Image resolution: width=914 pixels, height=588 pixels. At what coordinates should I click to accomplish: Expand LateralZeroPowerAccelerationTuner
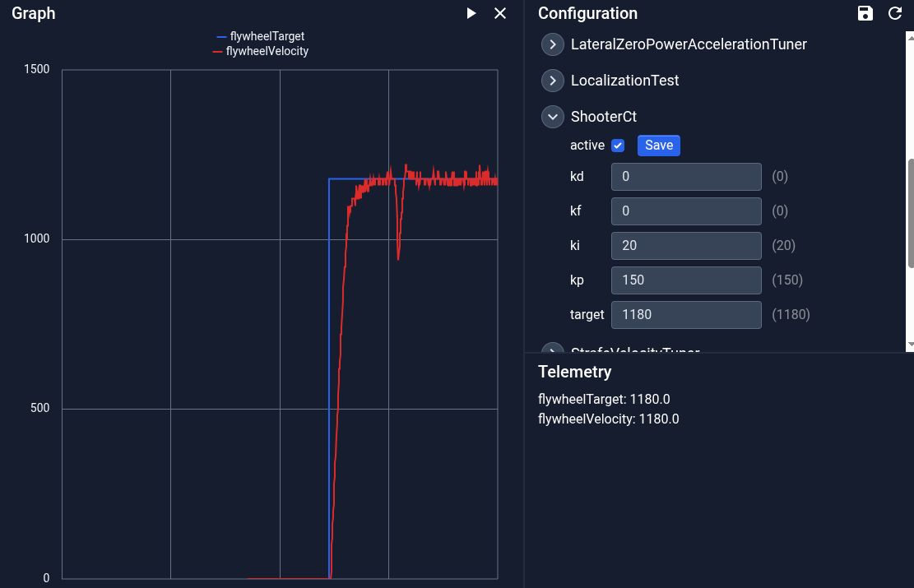coord(552,44)
